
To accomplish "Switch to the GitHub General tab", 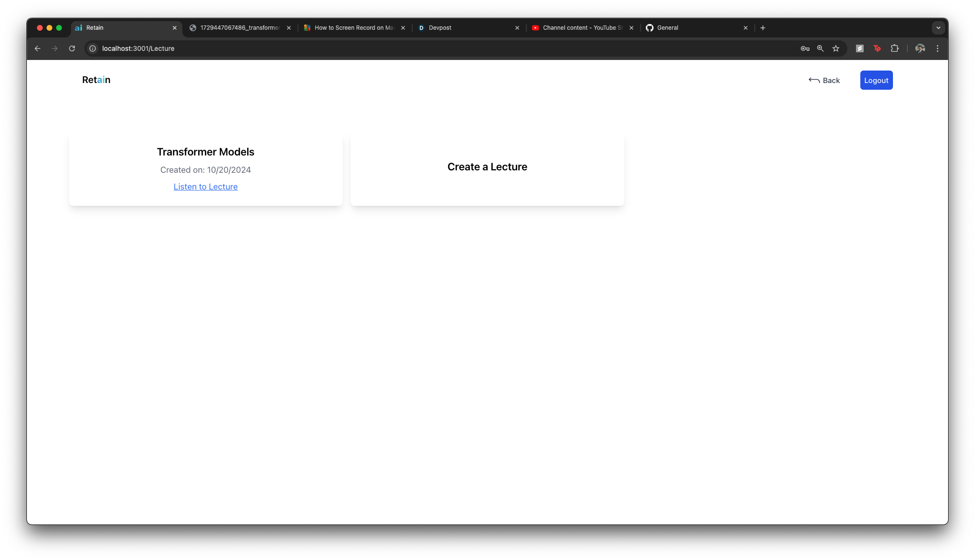I will (x=693, y=28).
